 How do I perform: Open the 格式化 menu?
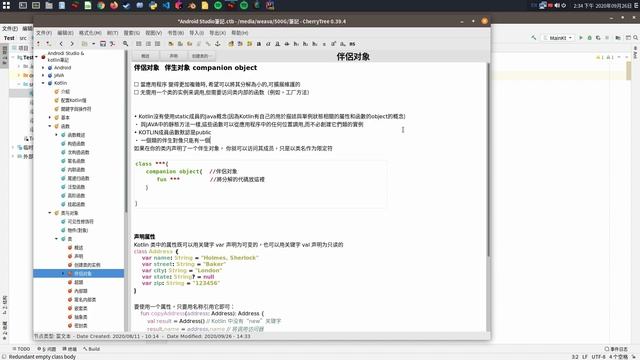pyautogui.click(x=90, y=33)
